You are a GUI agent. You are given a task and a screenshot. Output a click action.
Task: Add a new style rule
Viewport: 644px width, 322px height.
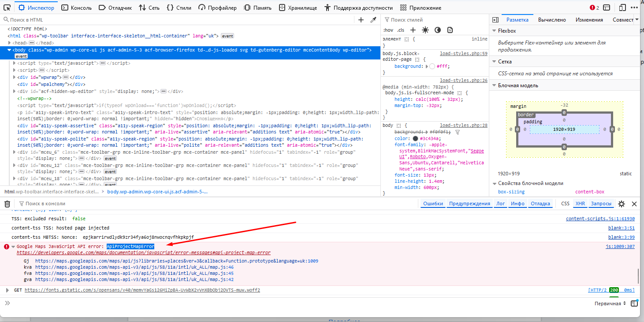pyautogui.click(x=413, y=30)
